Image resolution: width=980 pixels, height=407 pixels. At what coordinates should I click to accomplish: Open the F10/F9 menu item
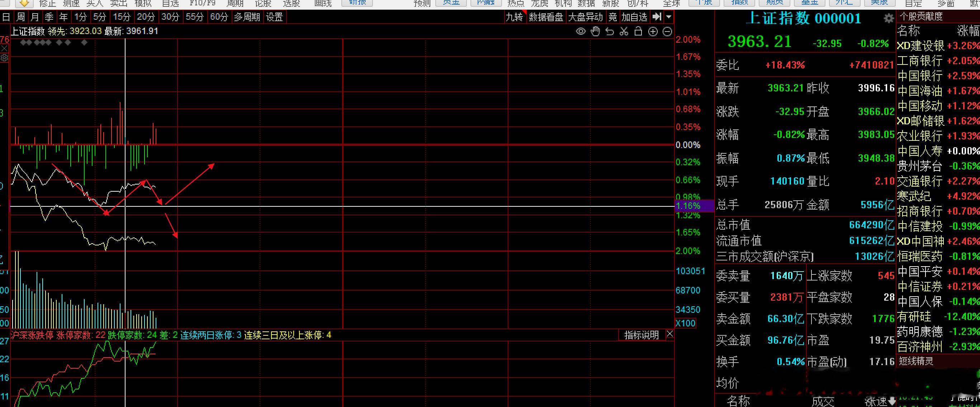[x=202, y=4]
